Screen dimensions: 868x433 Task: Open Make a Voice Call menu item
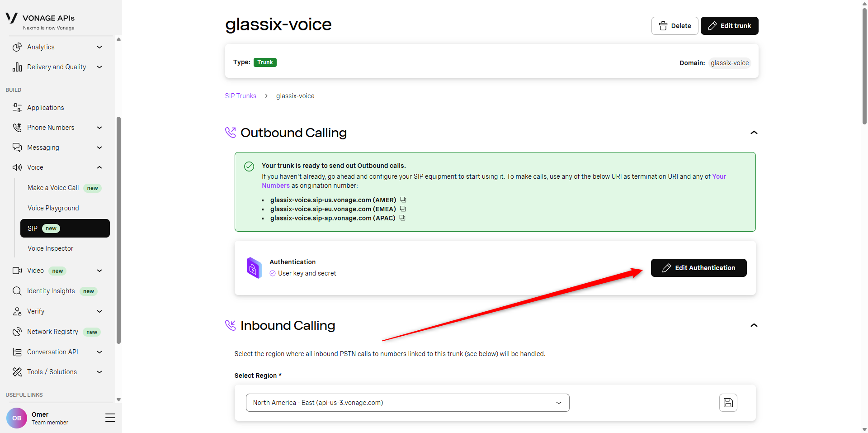[65, 188]
